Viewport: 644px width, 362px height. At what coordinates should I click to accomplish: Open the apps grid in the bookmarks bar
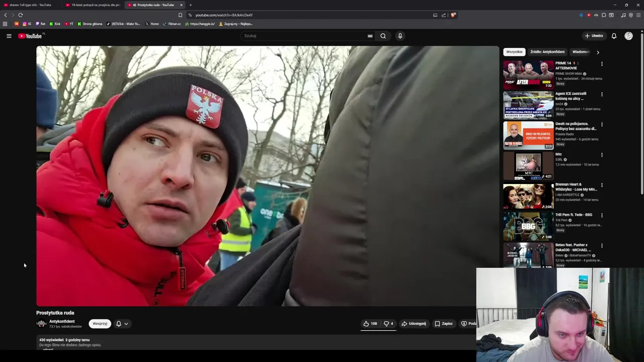click(5, 24)
